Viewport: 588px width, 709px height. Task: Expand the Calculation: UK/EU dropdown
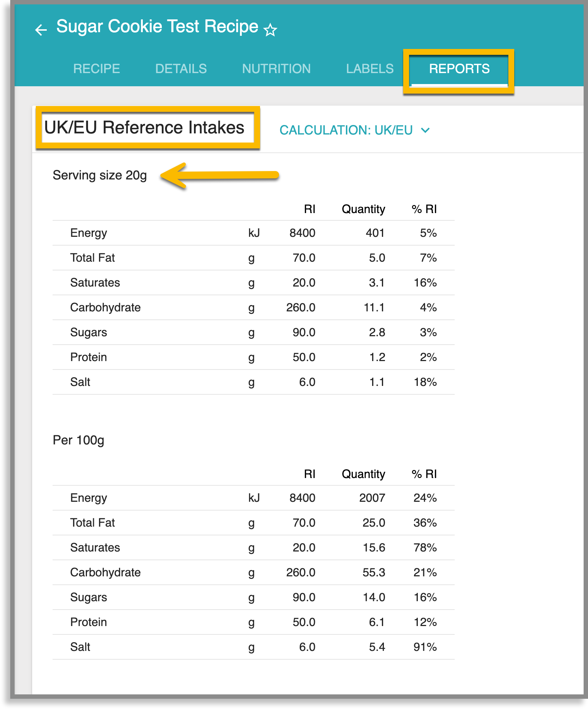click(x=354, y=130)
